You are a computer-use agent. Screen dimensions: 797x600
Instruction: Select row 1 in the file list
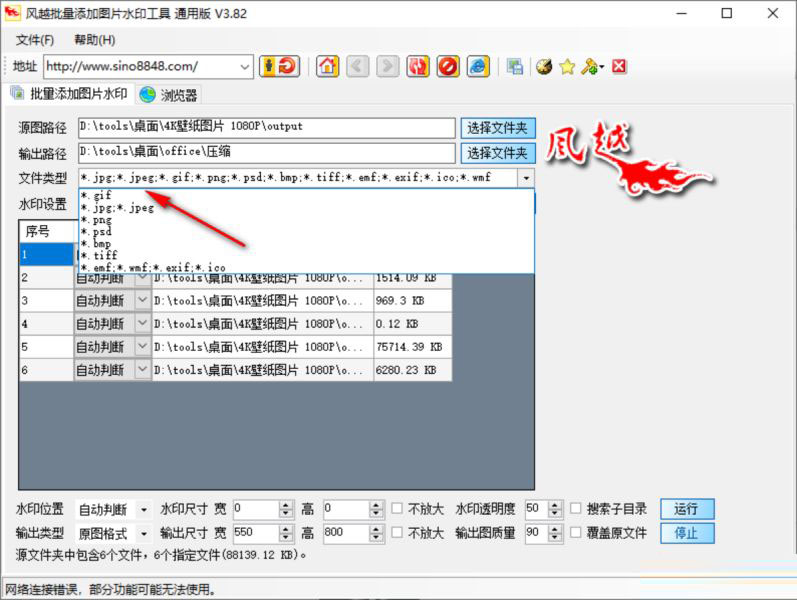(x=47, y=254)
